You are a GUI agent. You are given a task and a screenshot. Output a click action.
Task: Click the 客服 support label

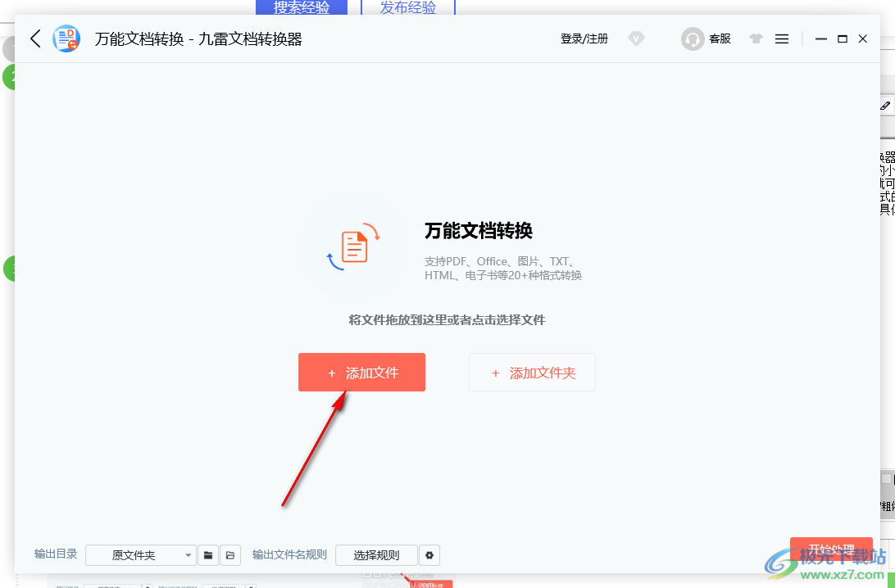(720, 38)
